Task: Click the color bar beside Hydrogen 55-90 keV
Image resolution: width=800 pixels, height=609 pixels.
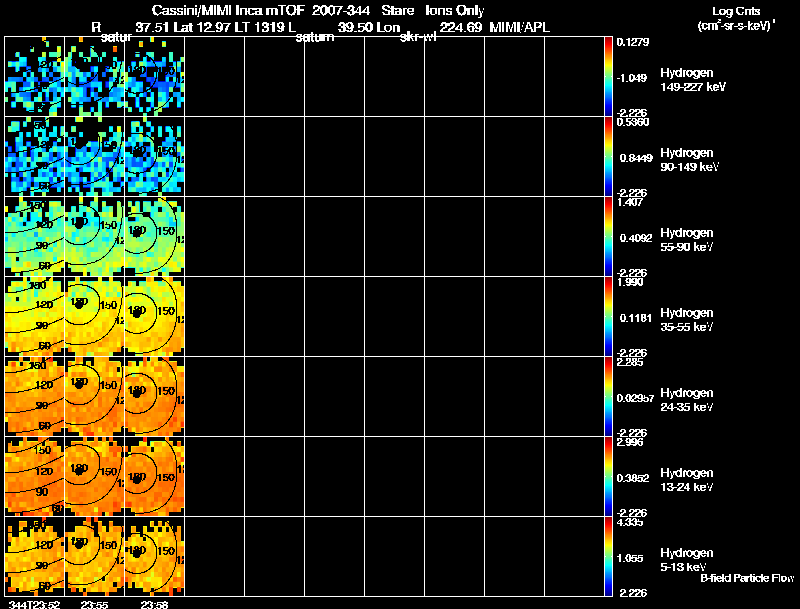Action: pos(608,237)
